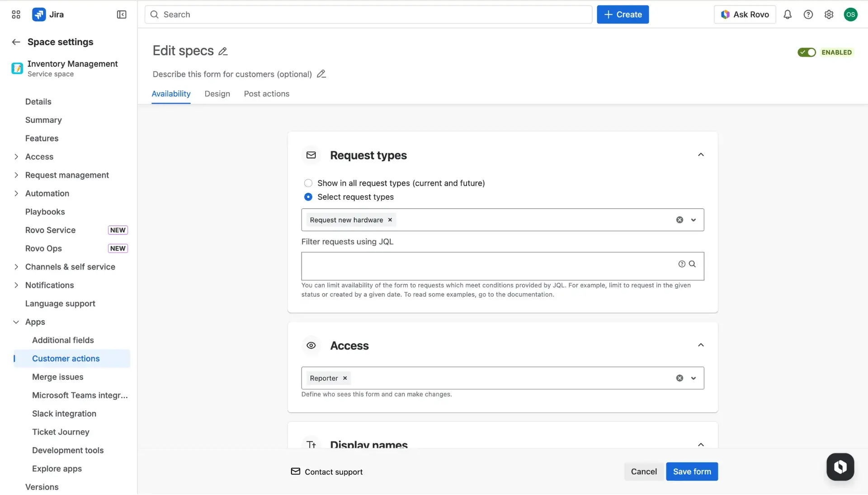Switch to the Design tab

[217, 94]
